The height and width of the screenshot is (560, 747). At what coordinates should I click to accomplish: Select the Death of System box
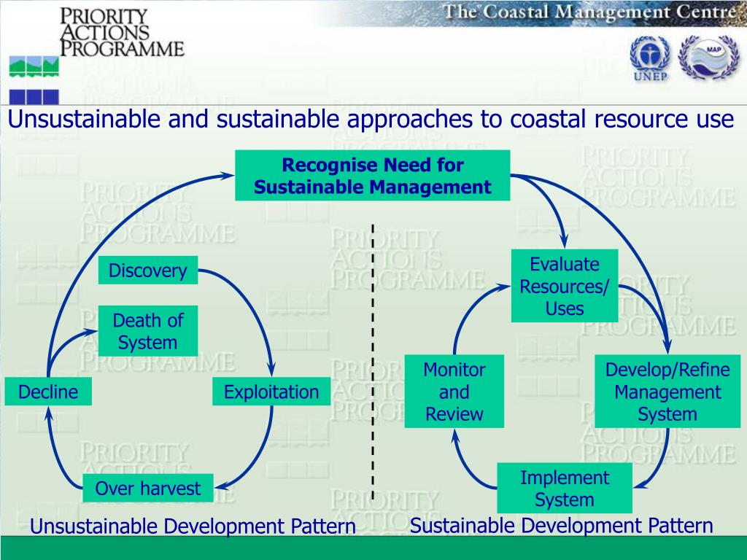[148, 331]
